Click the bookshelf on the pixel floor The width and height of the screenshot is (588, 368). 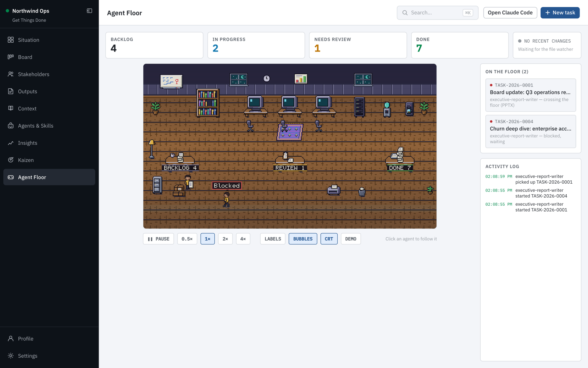(x=208, y=103)
